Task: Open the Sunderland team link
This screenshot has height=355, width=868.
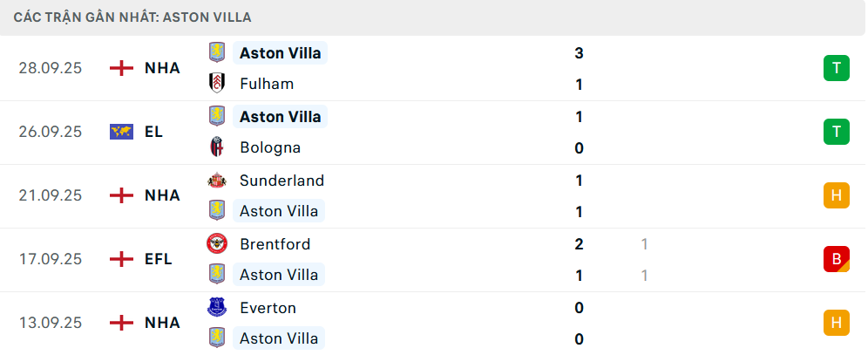Action: 281,181
